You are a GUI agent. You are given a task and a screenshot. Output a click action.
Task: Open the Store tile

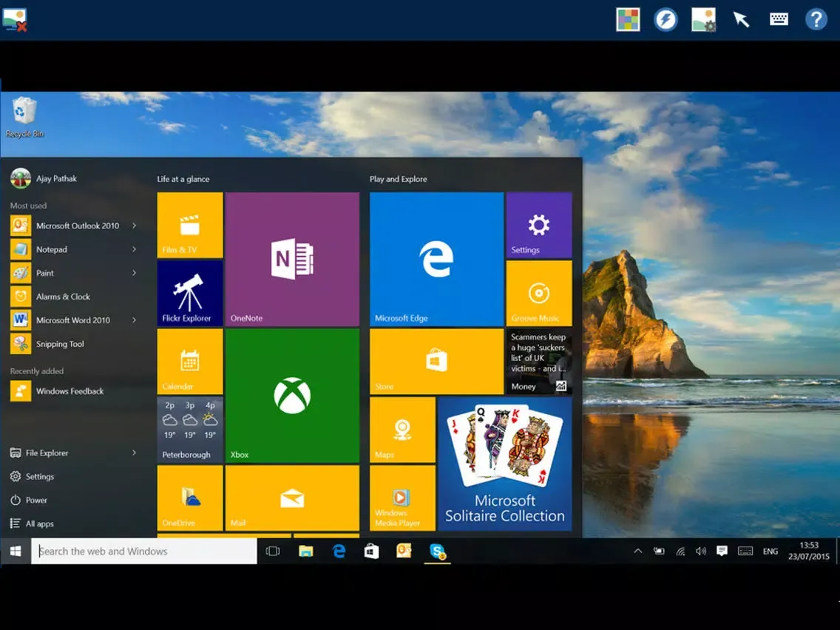[x=436, y=362]
